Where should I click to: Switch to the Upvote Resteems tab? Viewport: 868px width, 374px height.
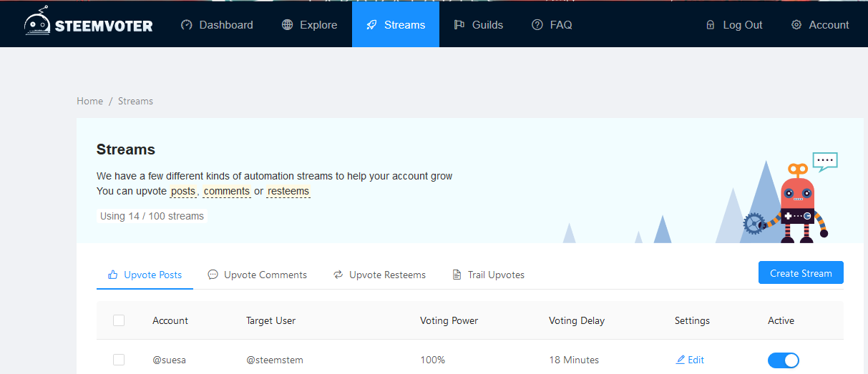pos(379,275)
